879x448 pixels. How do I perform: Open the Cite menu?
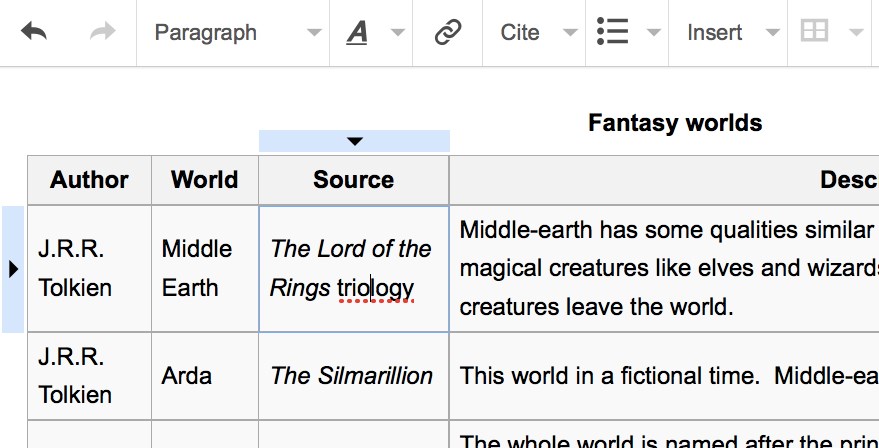534,33
